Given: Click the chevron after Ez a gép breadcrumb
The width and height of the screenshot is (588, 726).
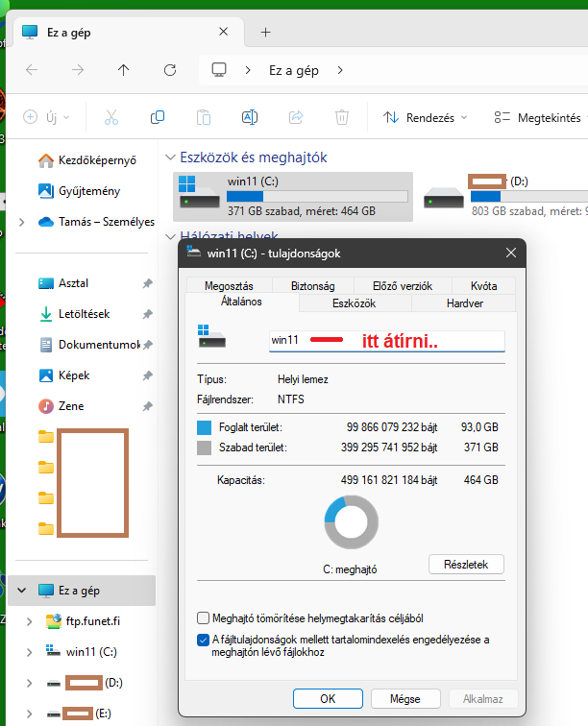Looking at the screenshot, I should 340,70.
